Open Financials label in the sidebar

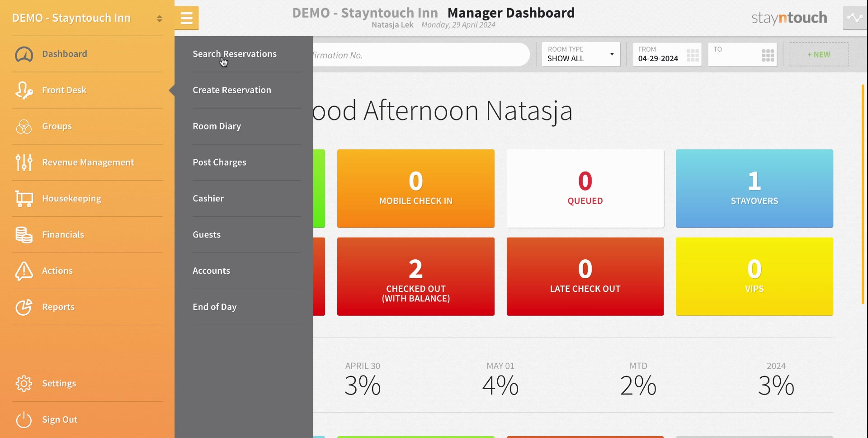pyautogui.click(x=63, y=234)
